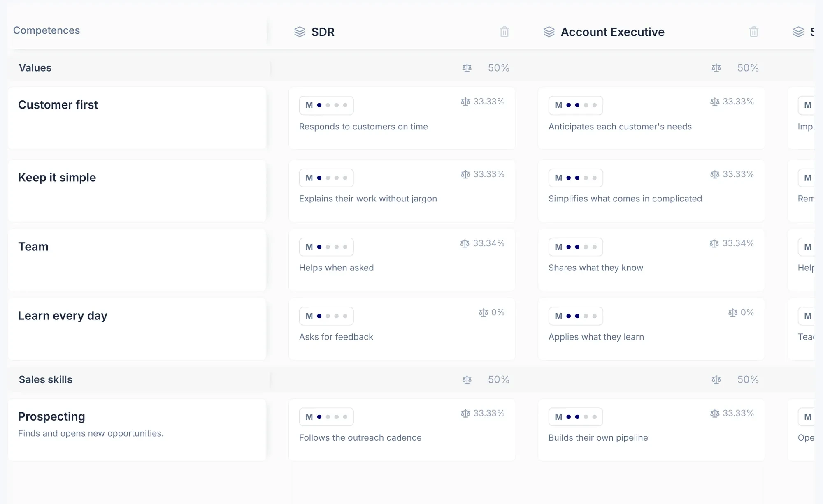The width and height of the screenshot is (823, 504).
Task: Click the Account Executive level title
Action: (x=612, y=32)
